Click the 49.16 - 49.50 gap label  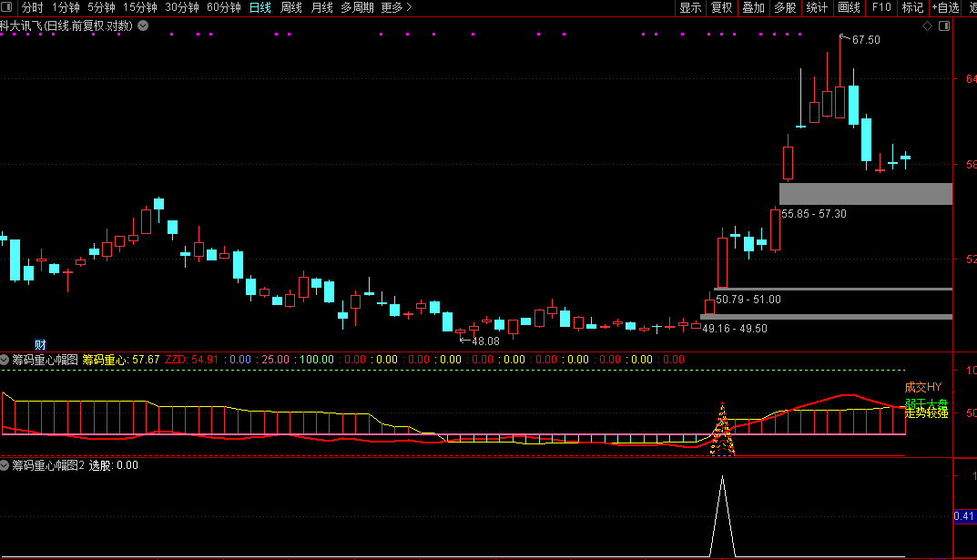click(x=735, y=329)
